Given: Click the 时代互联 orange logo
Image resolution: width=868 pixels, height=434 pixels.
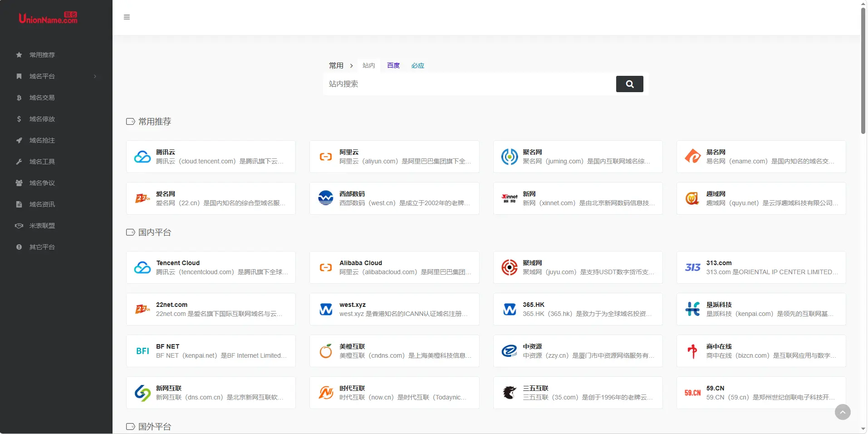Looking at the screenshot, I should 326,393.
